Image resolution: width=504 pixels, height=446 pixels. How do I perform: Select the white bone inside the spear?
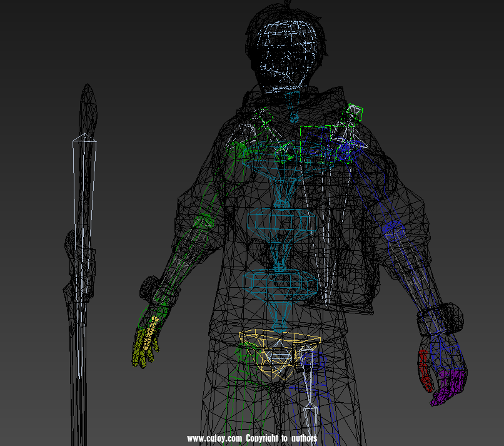[x=84, y=188]
